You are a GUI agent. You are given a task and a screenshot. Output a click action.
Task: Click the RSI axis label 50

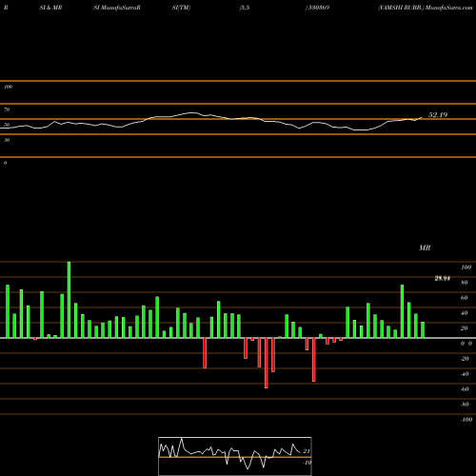point(7,125)
